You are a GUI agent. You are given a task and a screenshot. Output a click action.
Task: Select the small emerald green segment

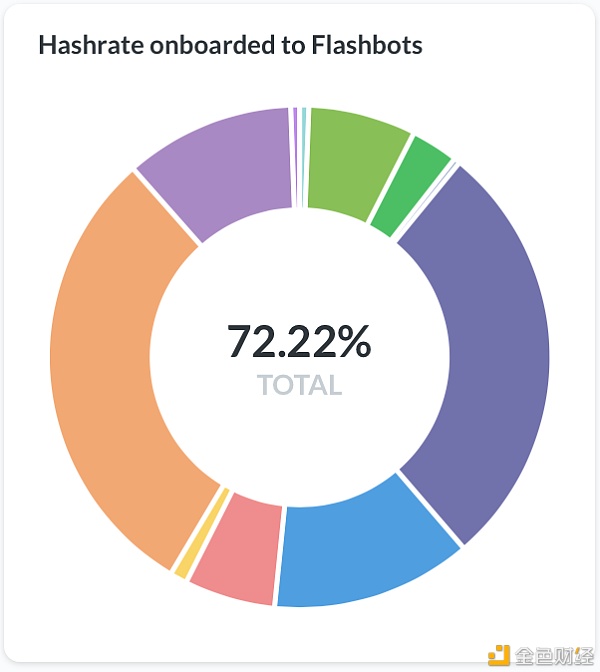tap(411, 186)
